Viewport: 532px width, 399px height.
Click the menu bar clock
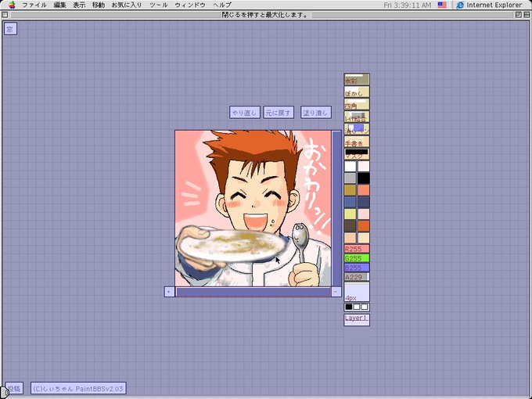pyautogui.click(x=408, y=5)
